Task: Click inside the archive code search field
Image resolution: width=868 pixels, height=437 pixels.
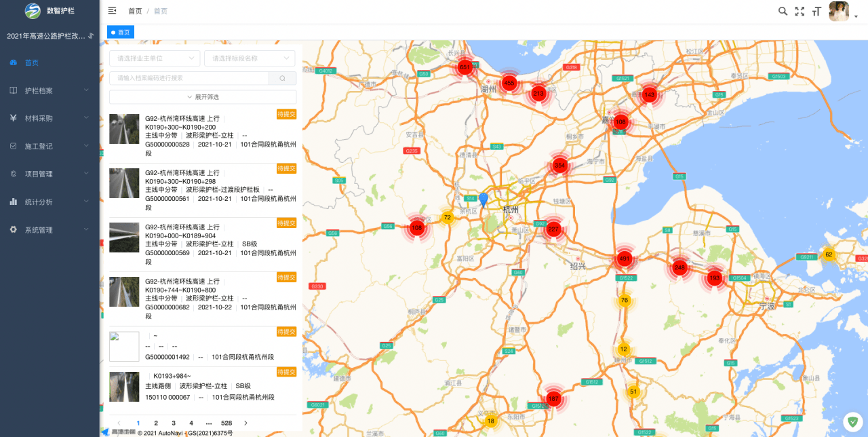Action: pyautogui.click(x=189, y=78)
